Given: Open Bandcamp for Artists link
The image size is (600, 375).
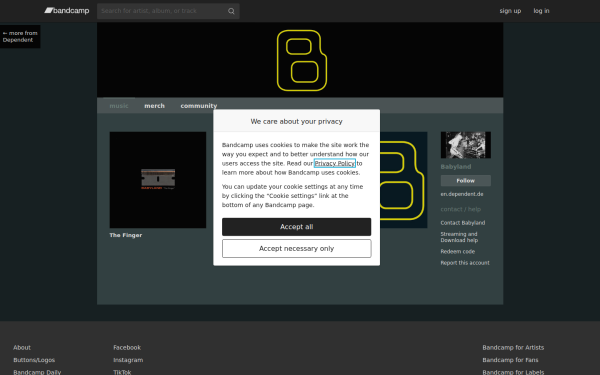Looking at the screenshot, I should (513, 347).
